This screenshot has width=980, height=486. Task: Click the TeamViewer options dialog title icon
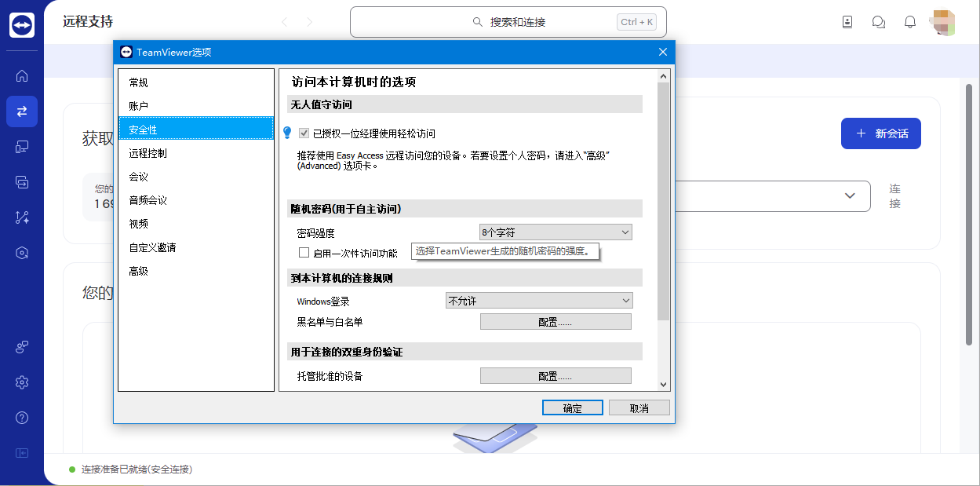(126, 53)
